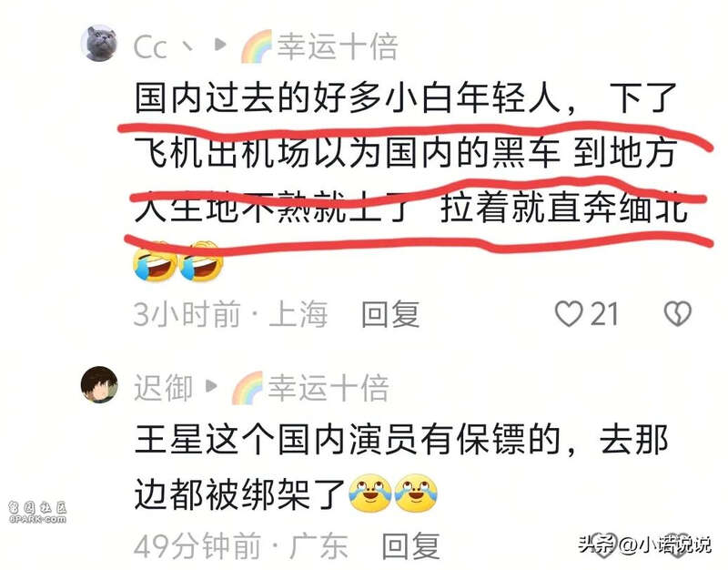Viewport: 728px width, 570px height.
Task: Click second laughing-crying emoji in Cc's comment
Action: click(201, 262)
